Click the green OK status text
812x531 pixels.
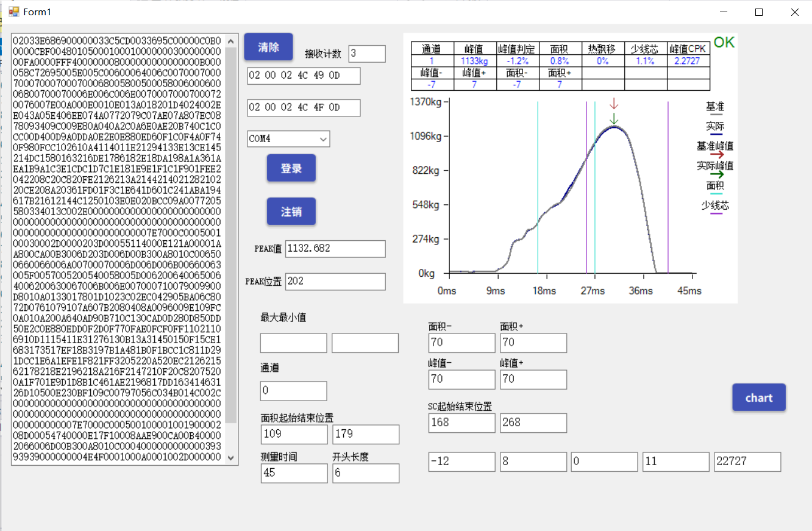coord(724,42)
